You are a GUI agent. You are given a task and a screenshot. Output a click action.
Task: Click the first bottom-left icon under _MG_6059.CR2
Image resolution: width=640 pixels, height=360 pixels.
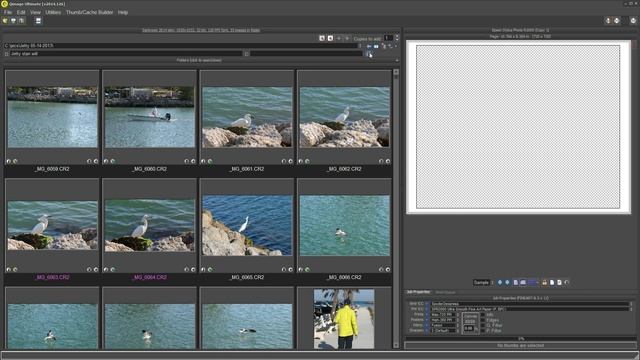point(9,161)
